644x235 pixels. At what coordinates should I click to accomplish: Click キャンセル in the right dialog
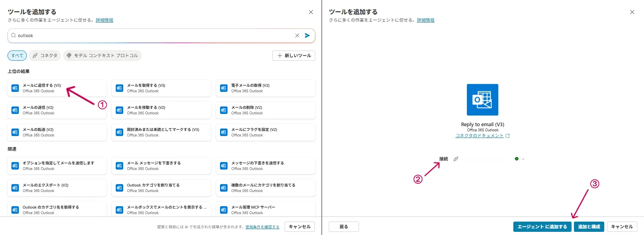pyautogui.click(x=622, y=227)
